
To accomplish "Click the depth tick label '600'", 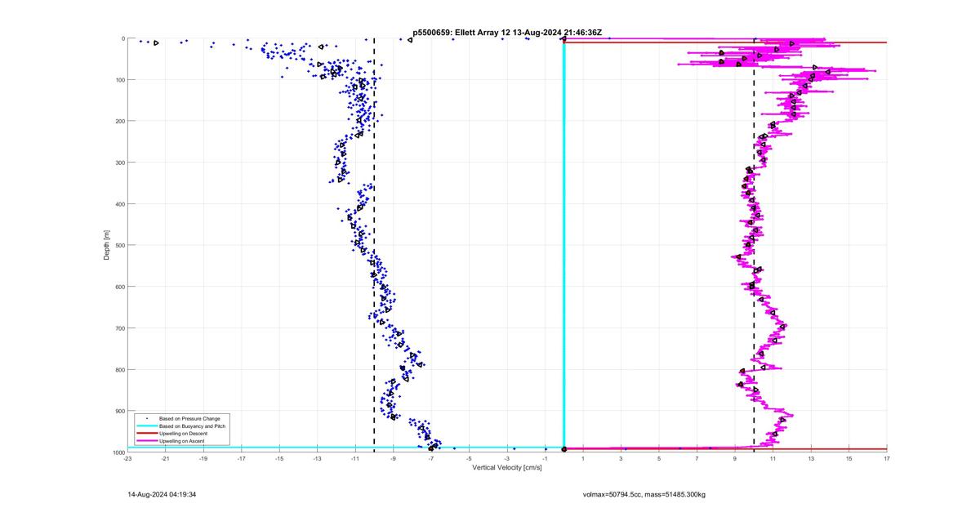I will point(118,287).
